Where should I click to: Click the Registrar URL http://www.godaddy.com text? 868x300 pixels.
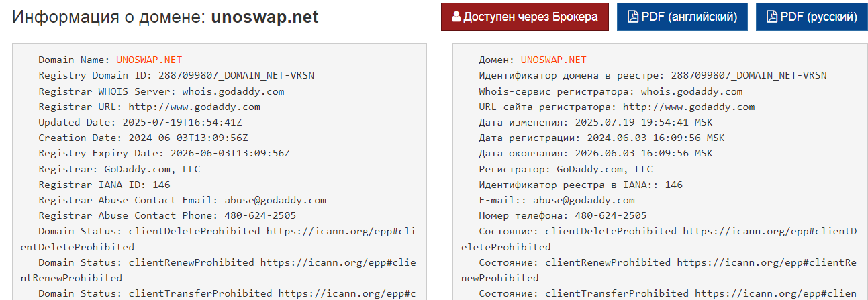(194, 107)
